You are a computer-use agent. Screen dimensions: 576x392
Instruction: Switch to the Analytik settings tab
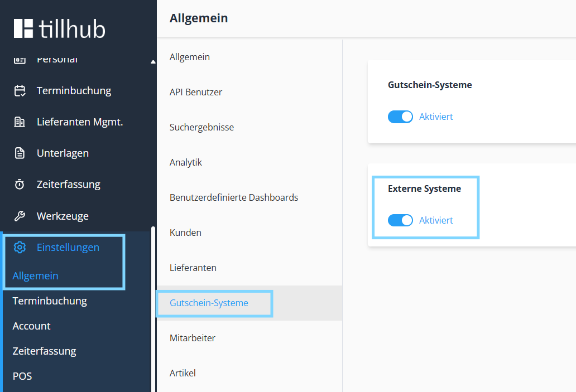(x=186, y=162)
